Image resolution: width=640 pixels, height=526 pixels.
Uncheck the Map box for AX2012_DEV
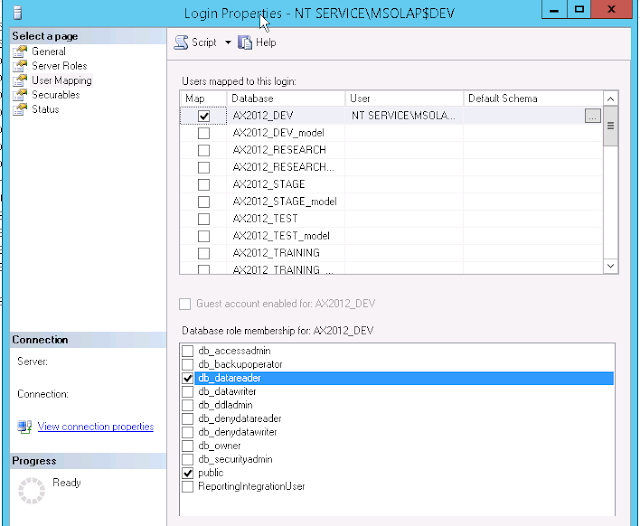[204, 116]
